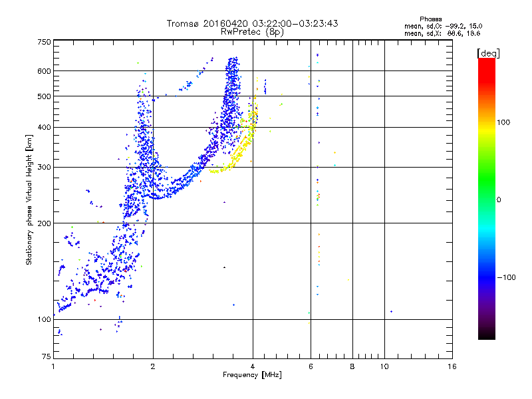Click the x-axis tick label "16"

point(452,366)
